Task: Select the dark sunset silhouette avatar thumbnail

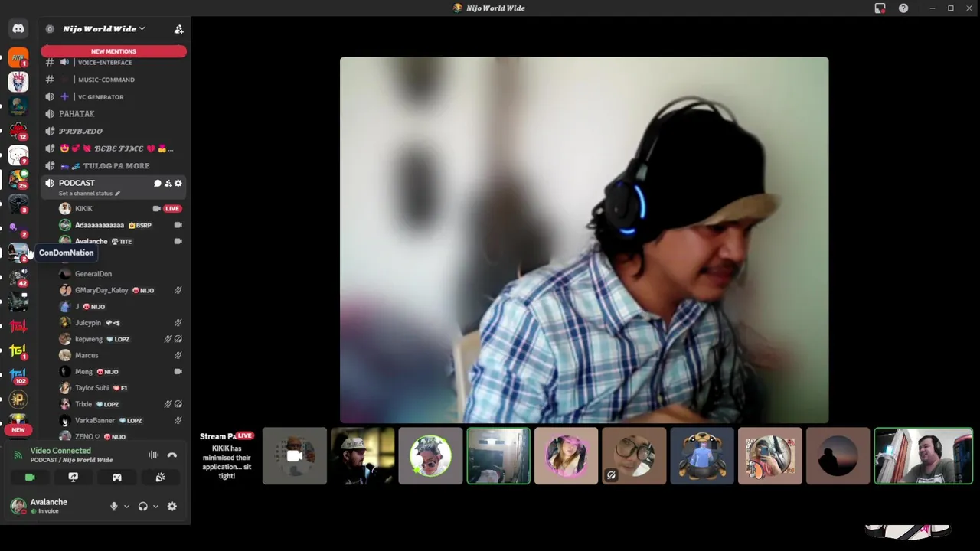Action: point(838,456)
